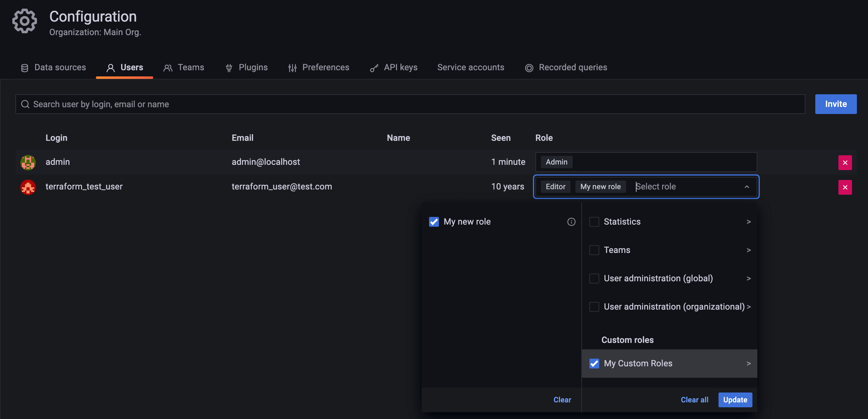The image size is (868, 419).
Task: Click the Data sources database icon
Action: 24,67
